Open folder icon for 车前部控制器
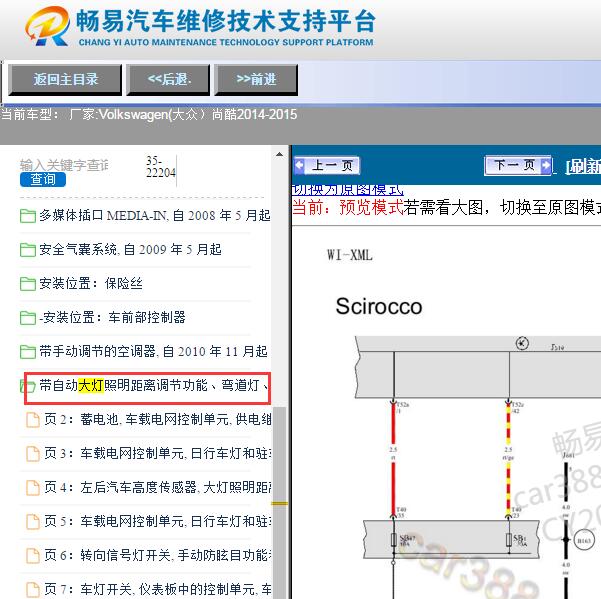 click(28, 317)
